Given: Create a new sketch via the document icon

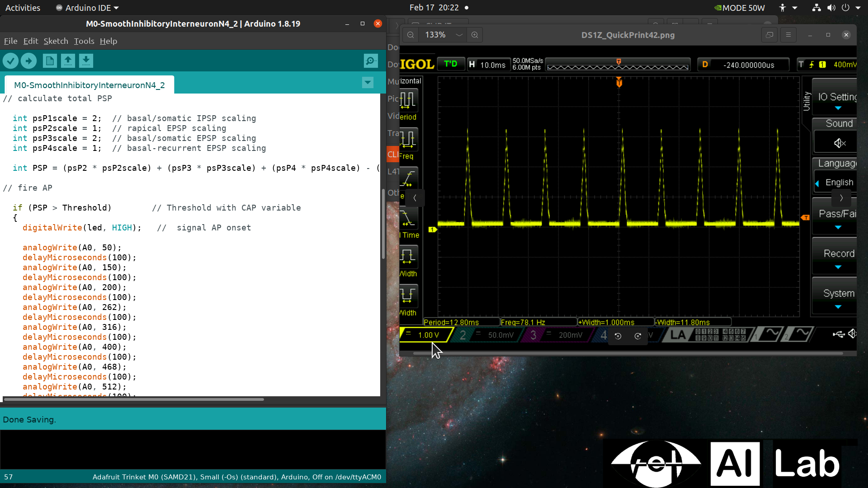Looking at the screenshot, I should point(50,61).
